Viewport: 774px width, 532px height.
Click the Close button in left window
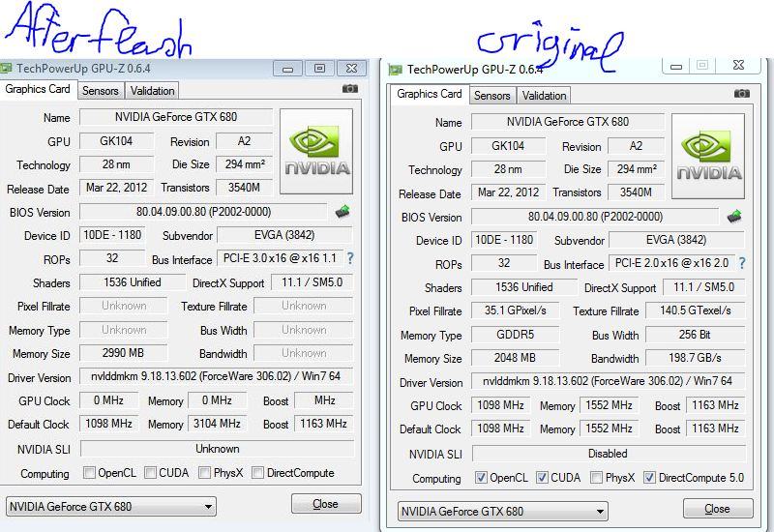(x=326, y=504)
